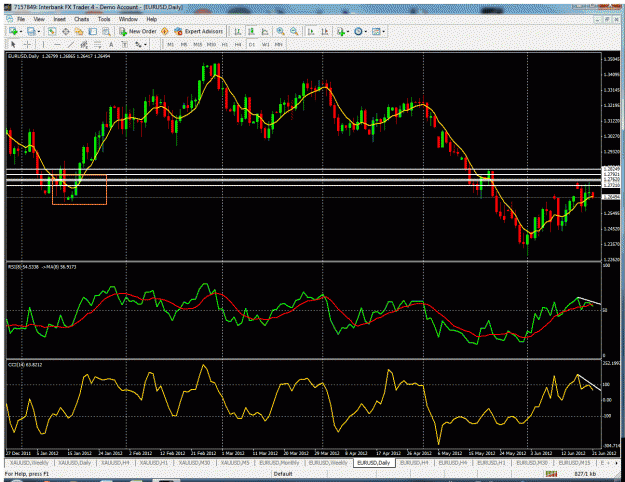Toggle the M1 timeframe button
This screenshot has height=482, width=625.
(x=171, y=44)
